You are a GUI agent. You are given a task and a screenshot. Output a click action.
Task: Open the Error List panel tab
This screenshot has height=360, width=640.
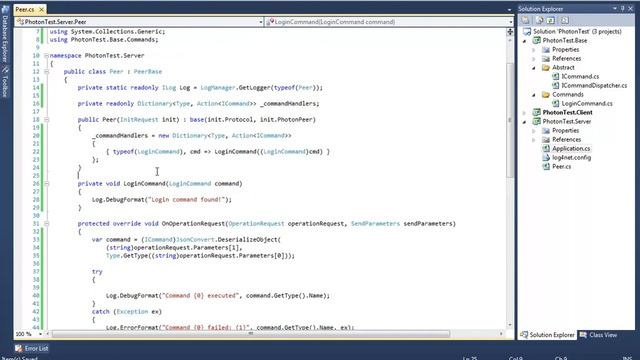tap(31, 348)
